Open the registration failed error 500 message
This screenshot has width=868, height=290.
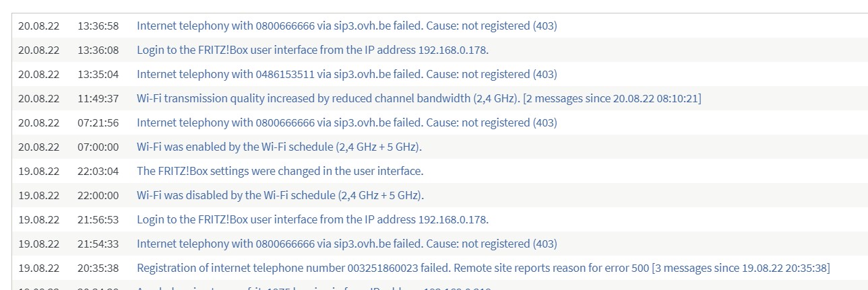pos(483,268)
